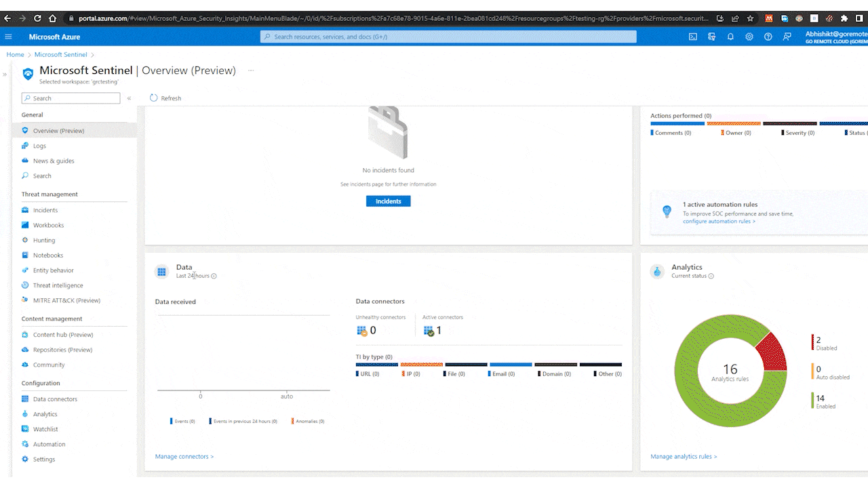Screen dimensions: 868x488
Task: Follow the configure automation rules link
Action: coord(719,222)
